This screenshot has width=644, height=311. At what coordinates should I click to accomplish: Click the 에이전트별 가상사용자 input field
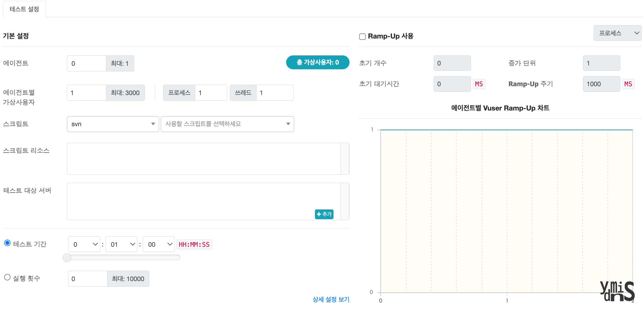click(x=86, y=92)
